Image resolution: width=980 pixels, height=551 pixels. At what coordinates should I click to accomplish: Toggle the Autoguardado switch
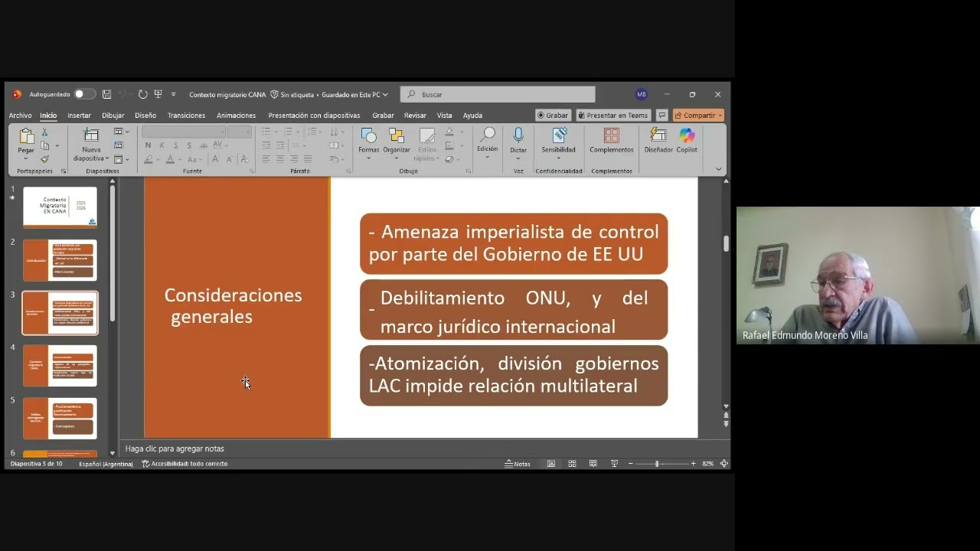coord(84,94)
